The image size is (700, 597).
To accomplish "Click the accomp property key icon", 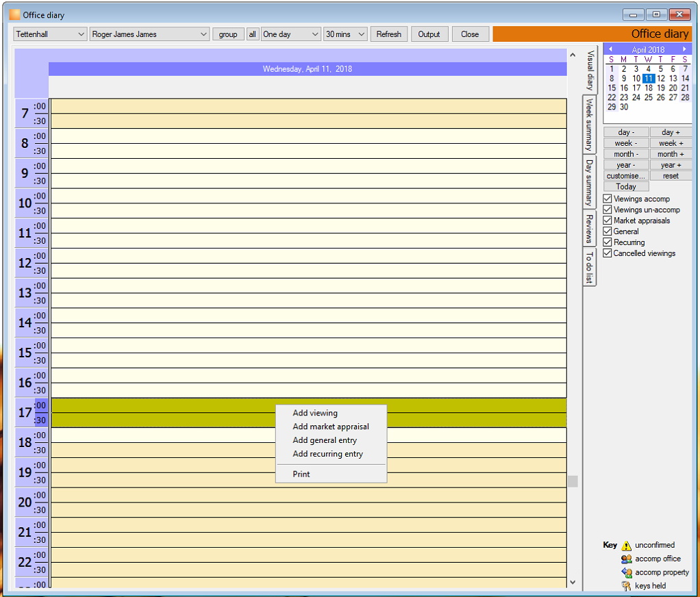I will (x=626, y=572).
